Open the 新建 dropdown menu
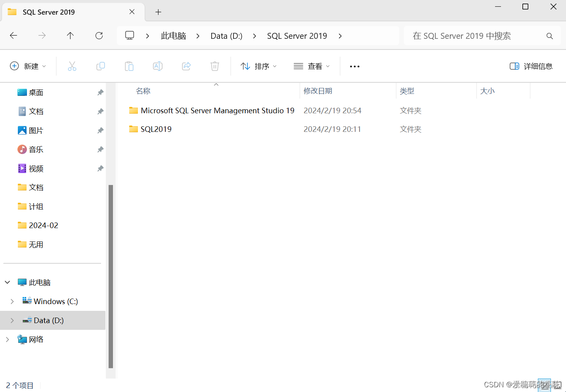Viewport: 566px width, 392px height. pos(28,66)
